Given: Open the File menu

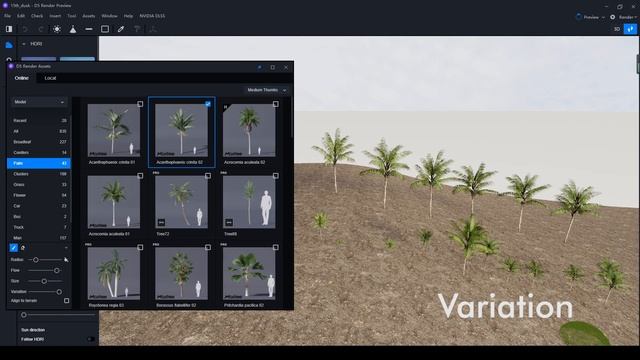Looking at the screenshot, I should point(7,16).
